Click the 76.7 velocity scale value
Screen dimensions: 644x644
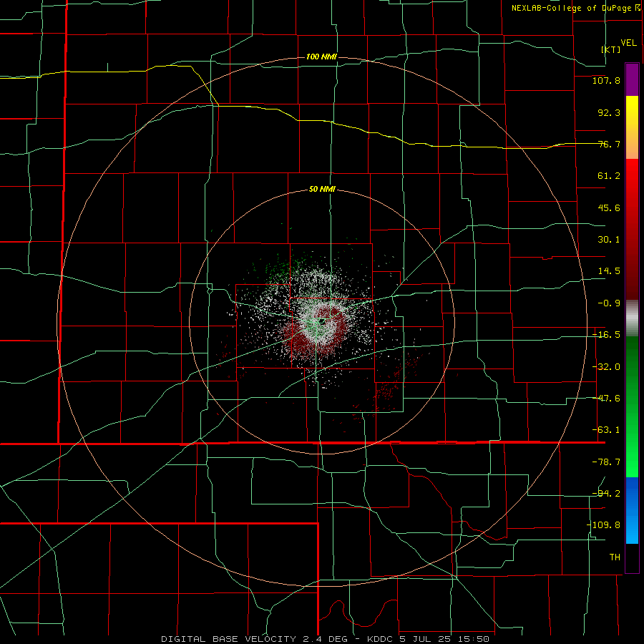609,144
